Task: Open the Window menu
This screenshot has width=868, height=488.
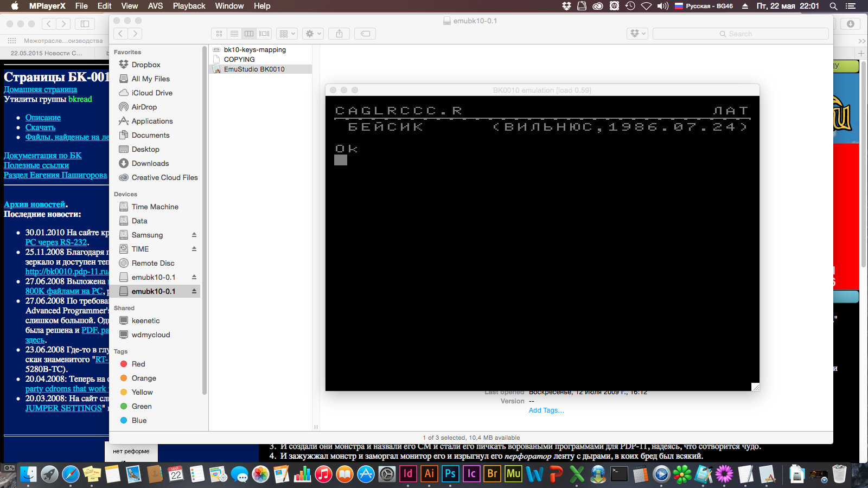Action: coord(229,6)
